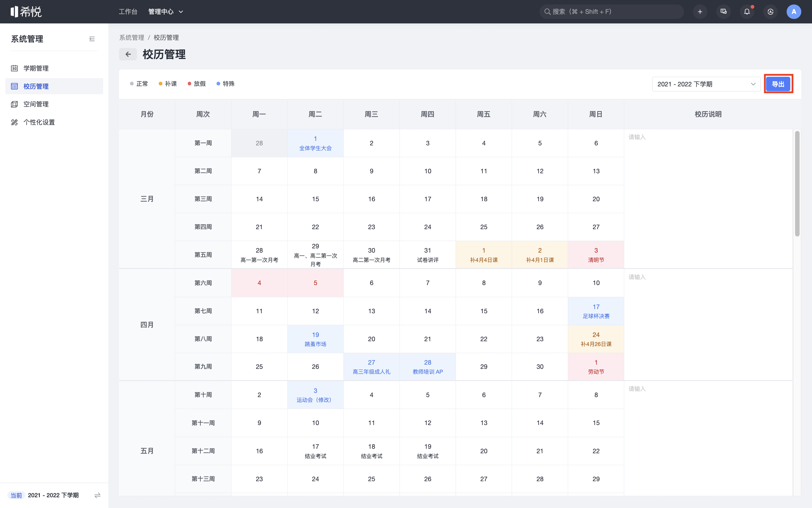This screenshot has height=508, width=812.
Task: Select the 试卷讲评 day cell
Action: pos(427,255)
